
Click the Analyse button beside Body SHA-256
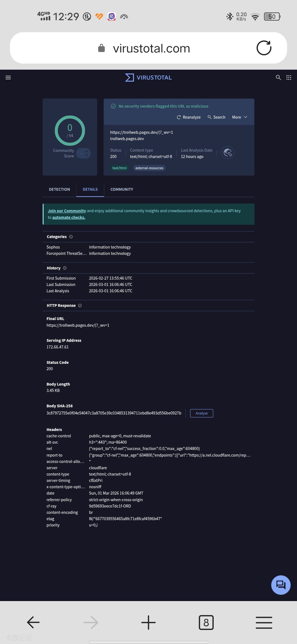click(202, 413)
